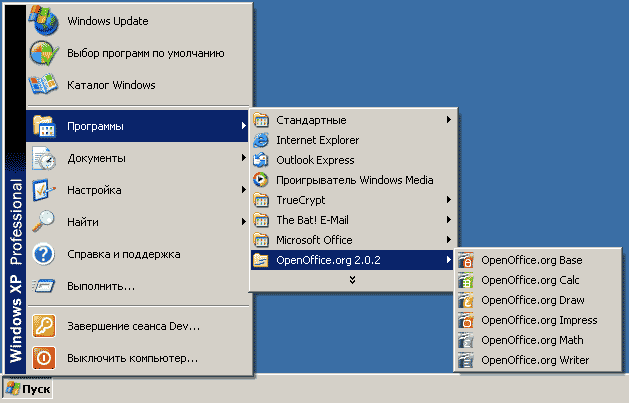Image resolution: width=629 pixels, height=403 pixels.
Task: Click the Windows Update globe icon
Action: [x=44, y=20]
